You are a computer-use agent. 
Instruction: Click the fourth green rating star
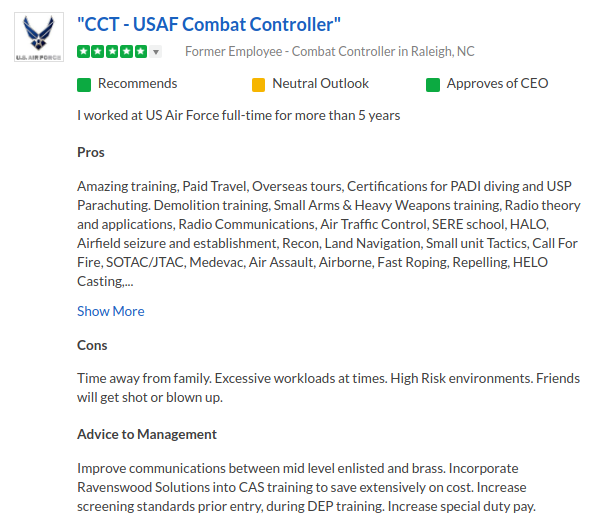(126, 52)
